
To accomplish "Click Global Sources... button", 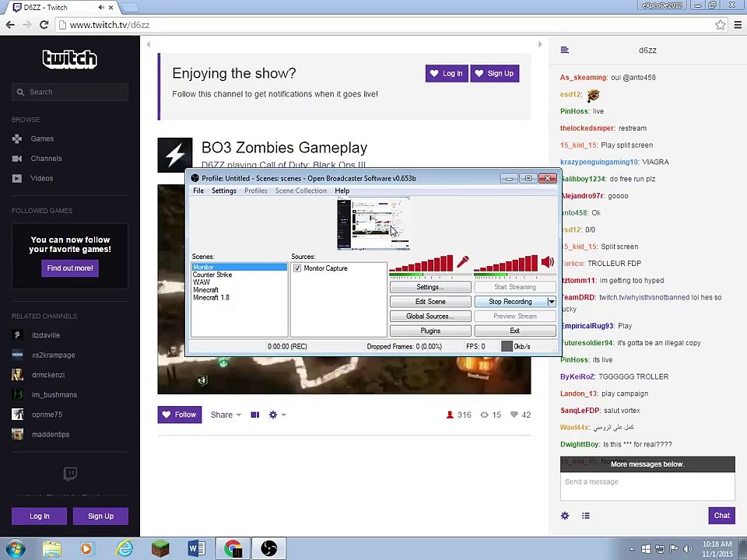I will (x=430, y=317).
